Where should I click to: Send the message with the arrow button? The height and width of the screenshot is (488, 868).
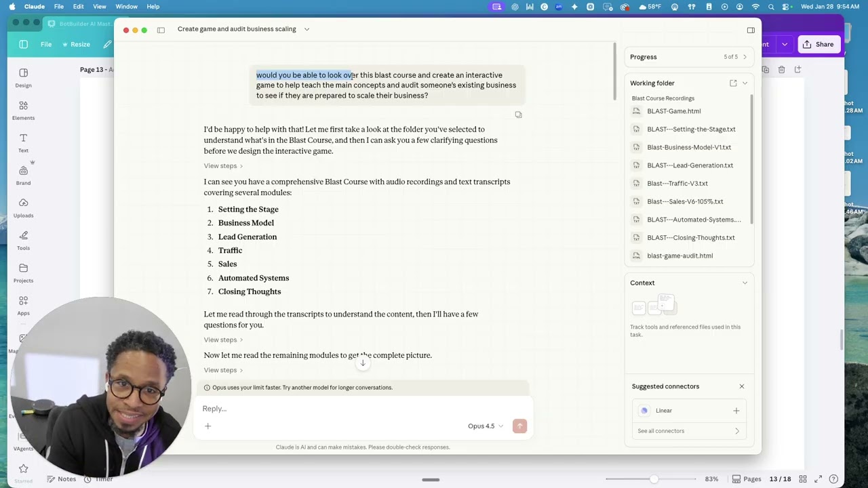[x=519, y=426]
